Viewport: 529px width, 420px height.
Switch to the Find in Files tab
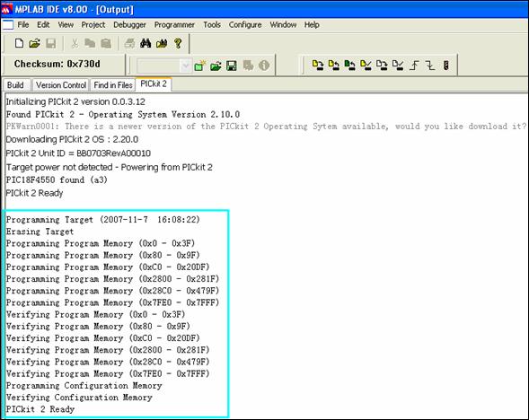[113, 85]
